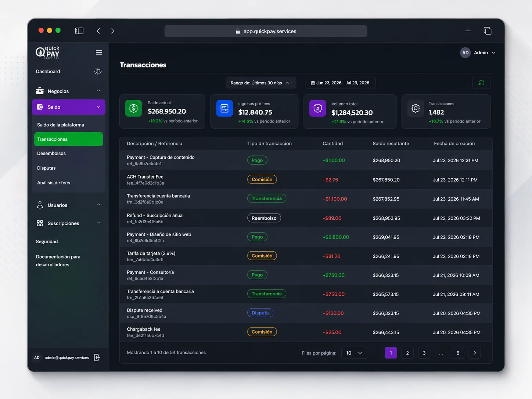Screen dimensions: 532x399
Task: Open the Admin account dropdown
Action: (x=478, y=53)
